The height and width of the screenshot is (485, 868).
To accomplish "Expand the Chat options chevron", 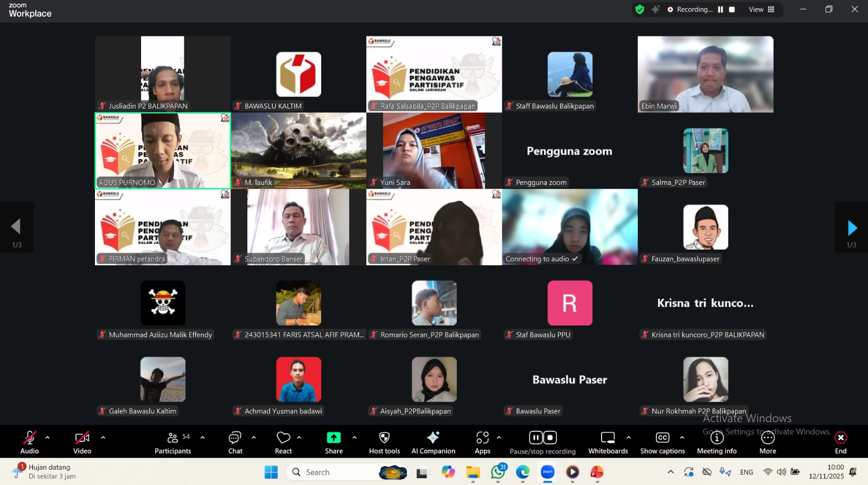I will [x=253, y=437].
